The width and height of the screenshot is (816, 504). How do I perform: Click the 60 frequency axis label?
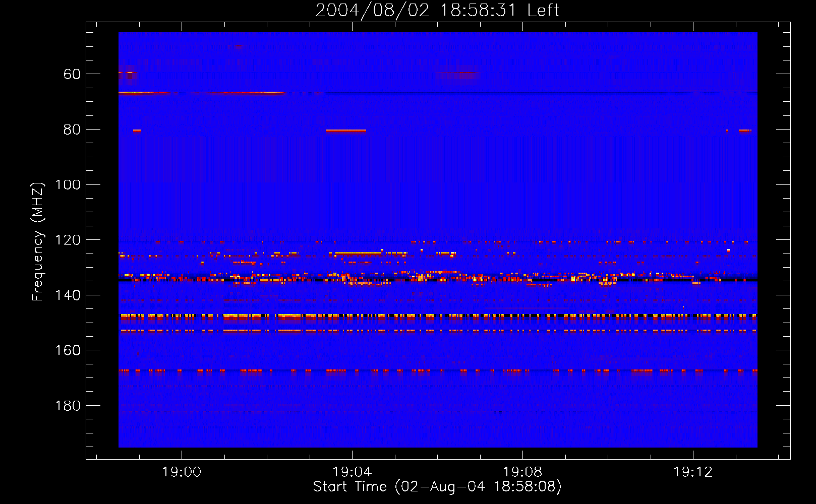(72, 75)
